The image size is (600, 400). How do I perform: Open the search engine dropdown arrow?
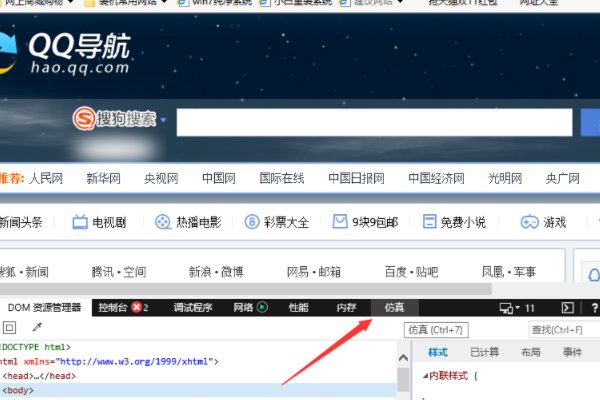point(163,120)
